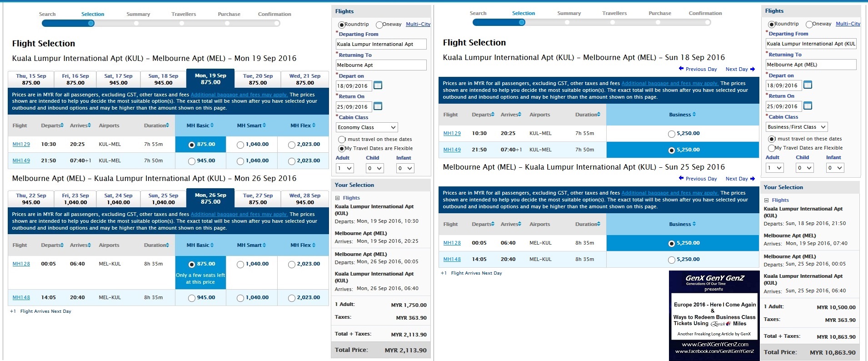Switch to Sat, 24 Sep 1,040.00 date tab
Screen dimensions: 868x361
click(118, 199)
